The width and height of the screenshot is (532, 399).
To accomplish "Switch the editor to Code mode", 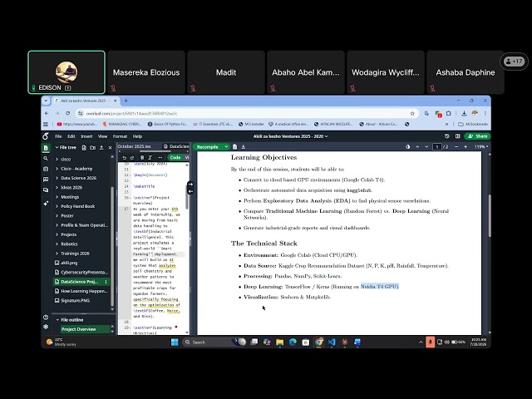I will pos(175,157).
